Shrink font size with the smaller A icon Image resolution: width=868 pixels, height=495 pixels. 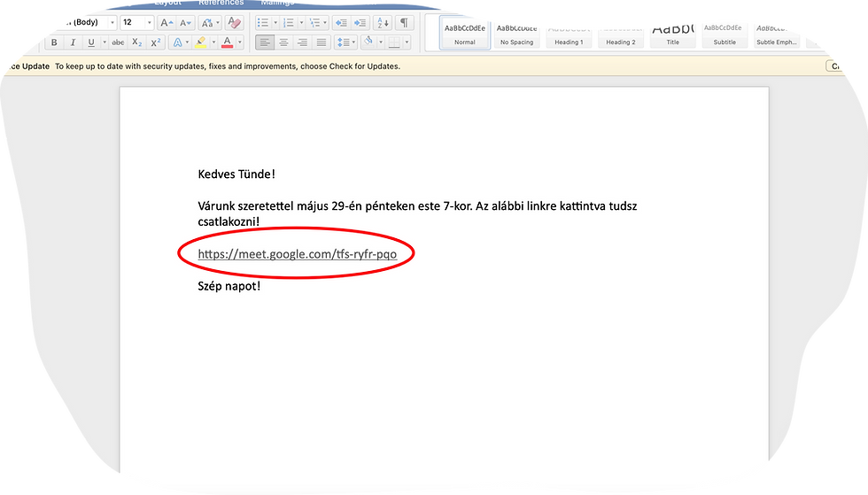185,23
